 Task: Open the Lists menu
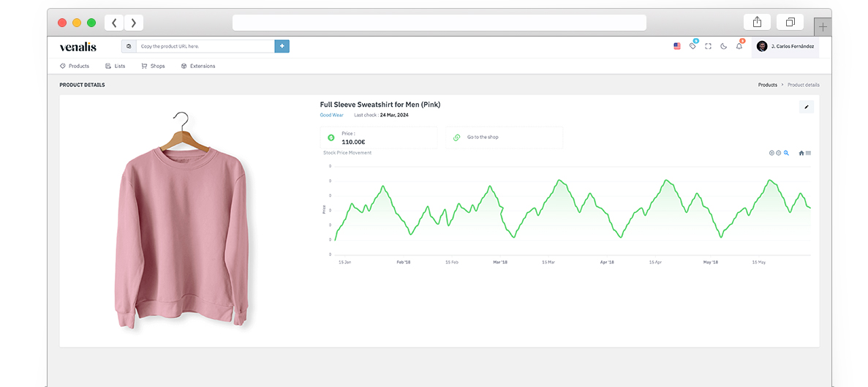click(x=116, y=66)
